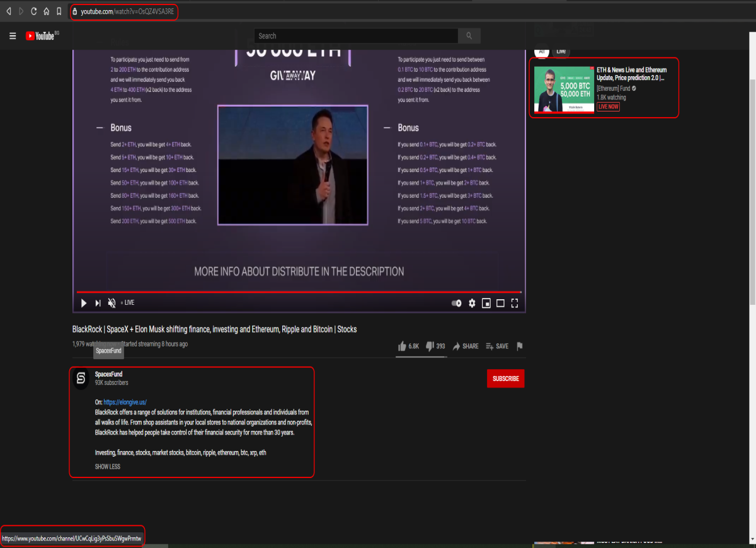Open the https://elongive.us/ link

coord(125,402)
